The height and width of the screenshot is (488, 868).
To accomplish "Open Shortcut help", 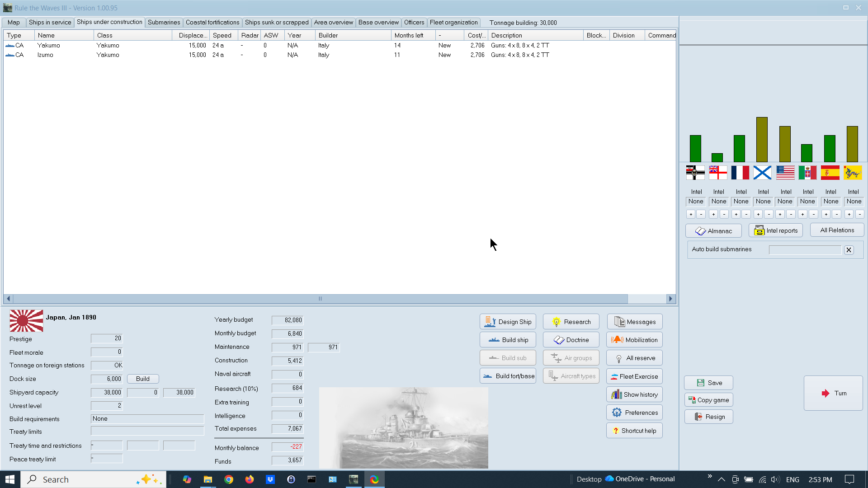I will point(634,431).
